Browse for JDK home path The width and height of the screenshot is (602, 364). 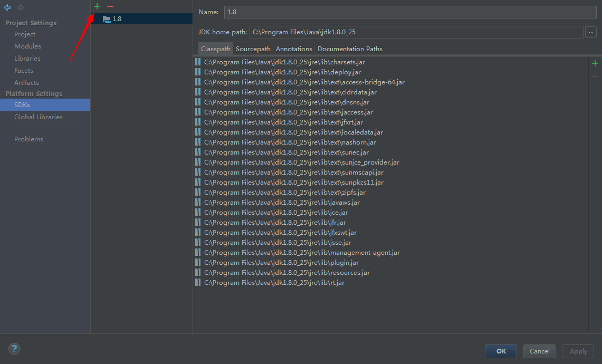(591, 32)
